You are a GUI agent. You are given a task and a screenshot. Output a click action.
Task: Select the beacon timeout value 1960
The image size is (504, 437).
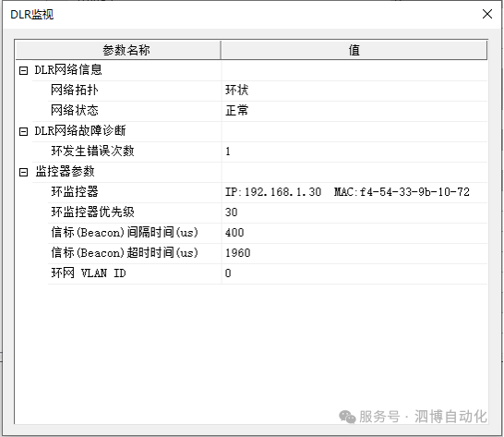click(x=238, y=253)
